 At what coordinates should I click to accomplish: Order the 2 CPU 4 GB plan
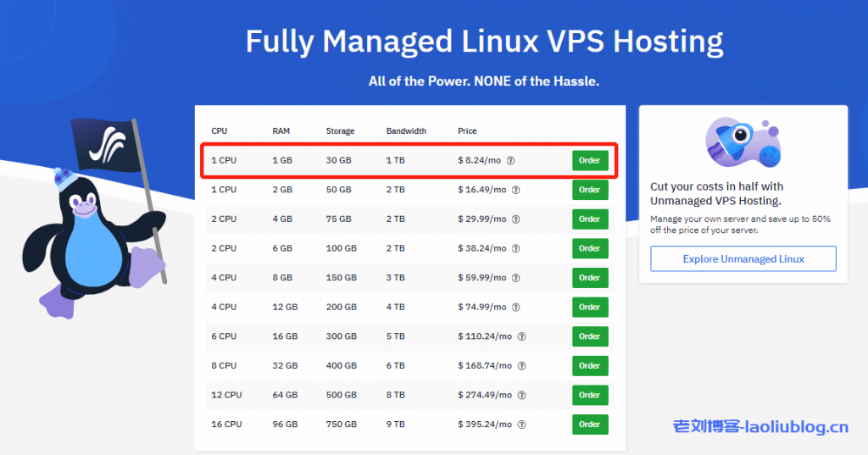click(x=590, y=219)
